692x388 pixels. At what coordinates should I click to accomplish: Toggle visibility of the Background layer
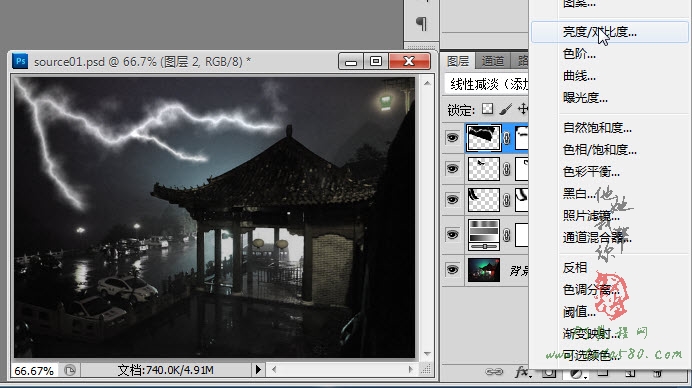point(452,269)
